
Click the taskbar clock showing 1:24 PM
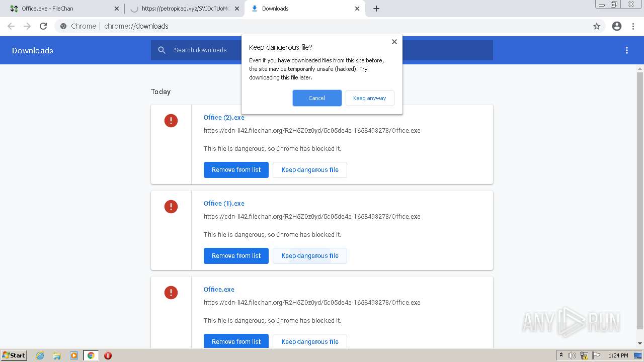click(618, 355)
